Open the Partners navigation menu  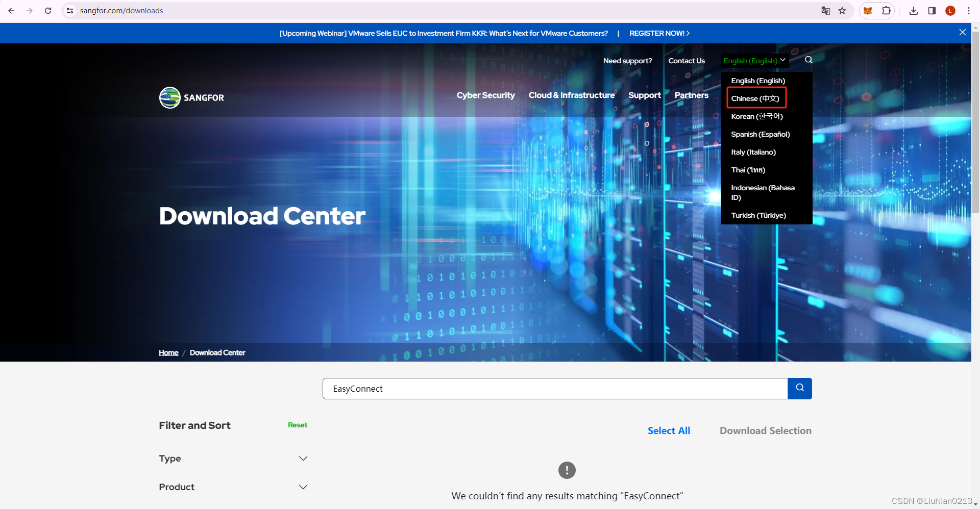691,95
